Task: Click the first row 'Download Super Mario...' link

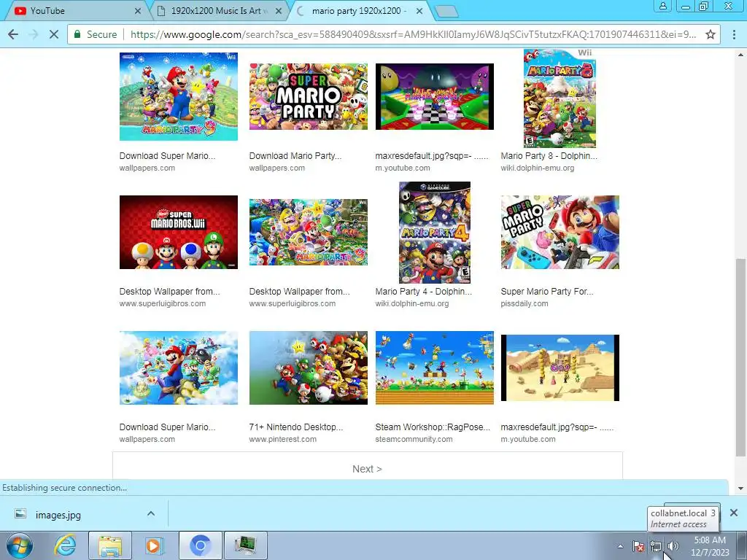Action: 167,156
